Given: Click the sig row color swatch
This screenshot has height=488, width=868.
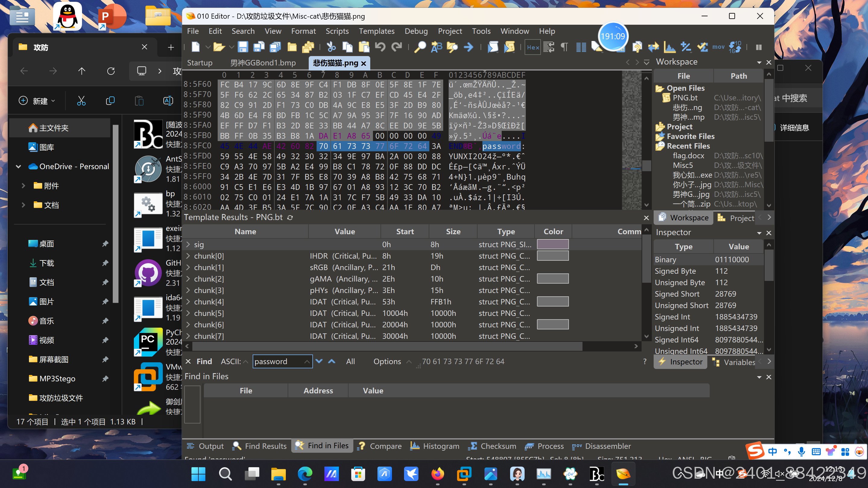Looking at the screenshot, I should pos(553,244).
